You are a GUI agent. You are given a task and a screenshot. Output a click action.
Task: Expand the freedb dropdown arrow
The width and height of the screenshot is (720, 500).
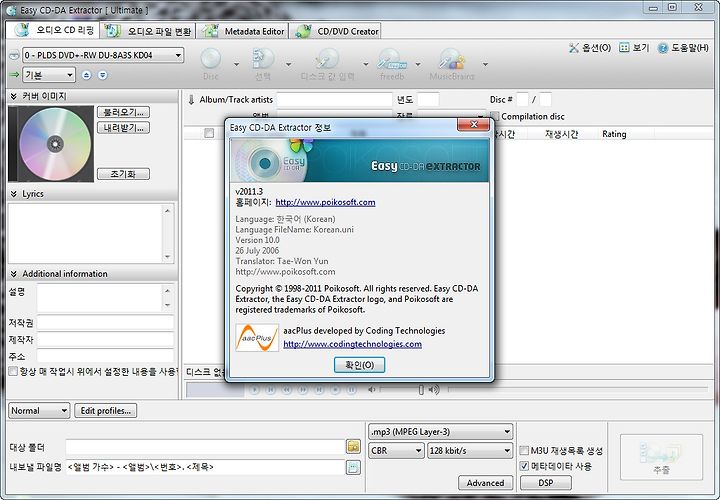coord(418,64)
